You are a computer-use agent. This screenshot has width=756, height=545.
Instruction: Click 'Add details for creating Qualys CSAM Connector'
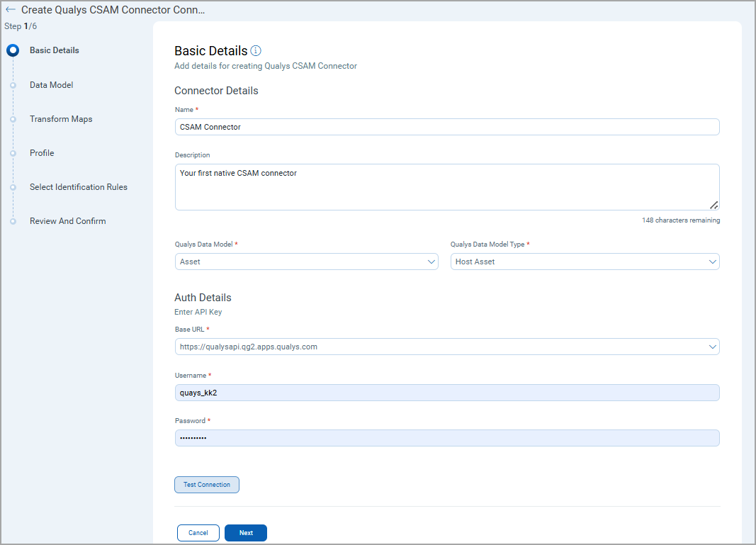[x=266, y=66]
